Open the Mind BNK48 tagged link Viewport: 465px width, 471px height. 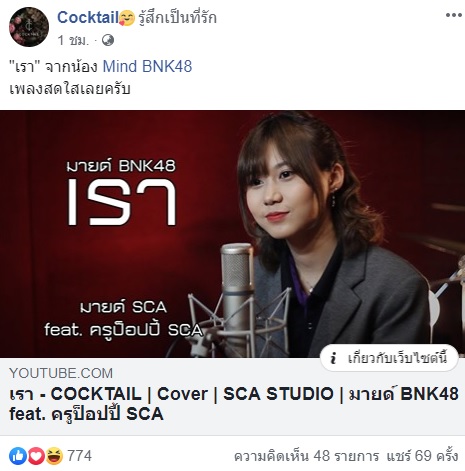(147, 66)
